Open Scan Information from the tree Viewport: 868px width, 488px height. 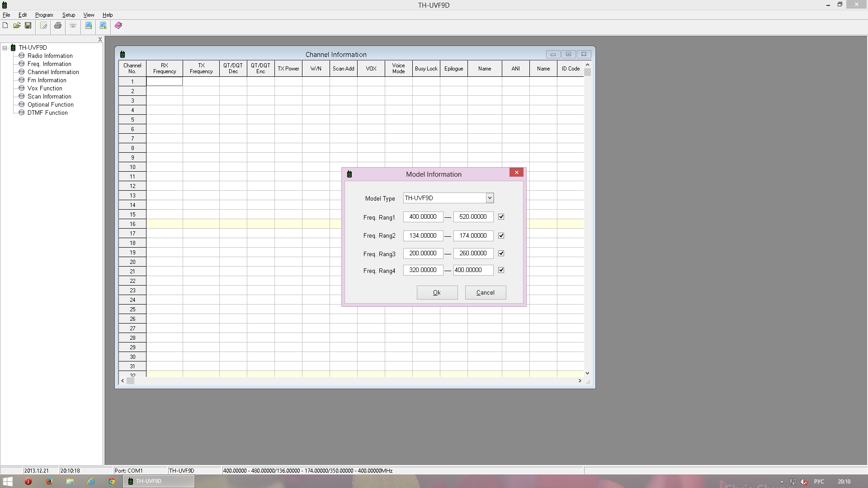point(49,96)
